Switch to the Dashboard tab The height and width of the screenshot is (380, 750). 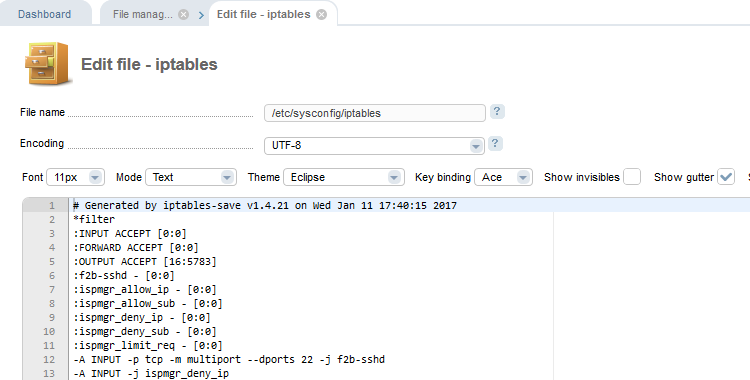44,14
